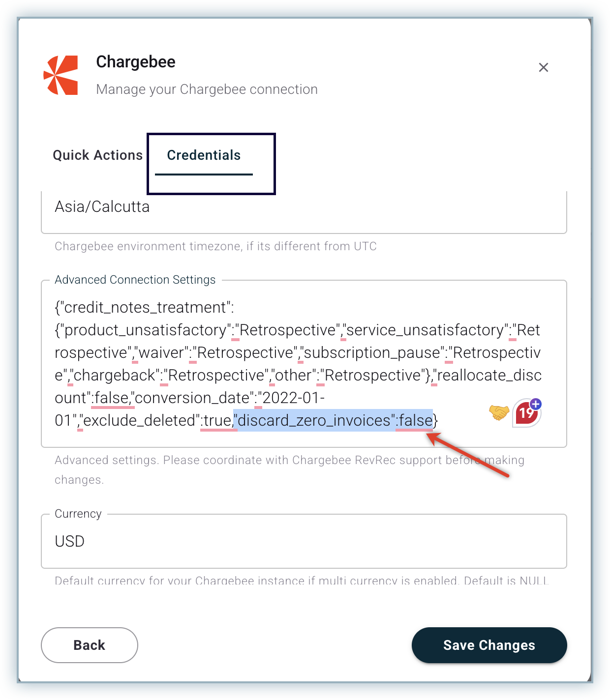Click inside the Advanced Connection Settings textarea
Screen dimensions: 610x700
coord(304,364)
